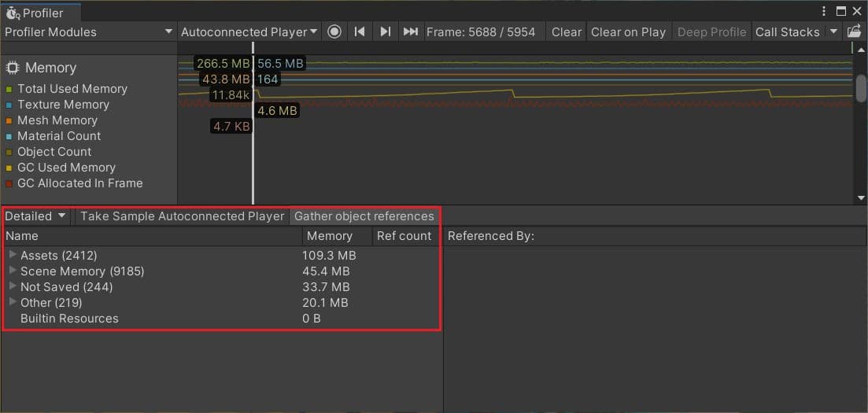Open the Profiler Modules dropdown
The image size is (868, 413).
(x=88, y=32)
